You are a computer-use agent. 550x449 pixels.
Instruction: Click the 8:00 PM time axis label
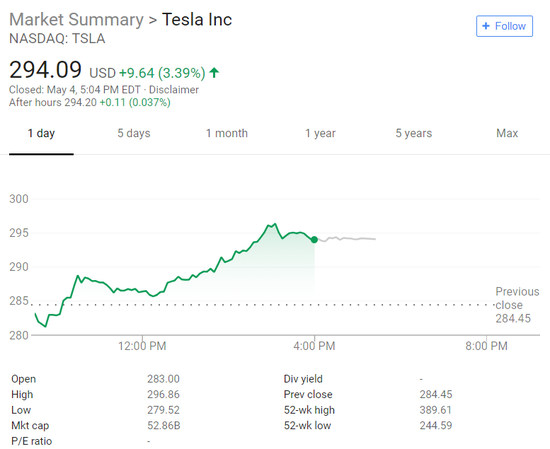pyautogui.click(x=486, y=346)
